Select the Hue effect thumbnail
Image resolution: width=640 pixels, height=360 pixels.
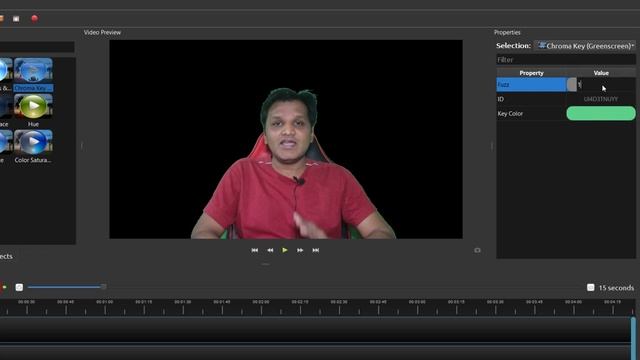(x=33, y=110)
